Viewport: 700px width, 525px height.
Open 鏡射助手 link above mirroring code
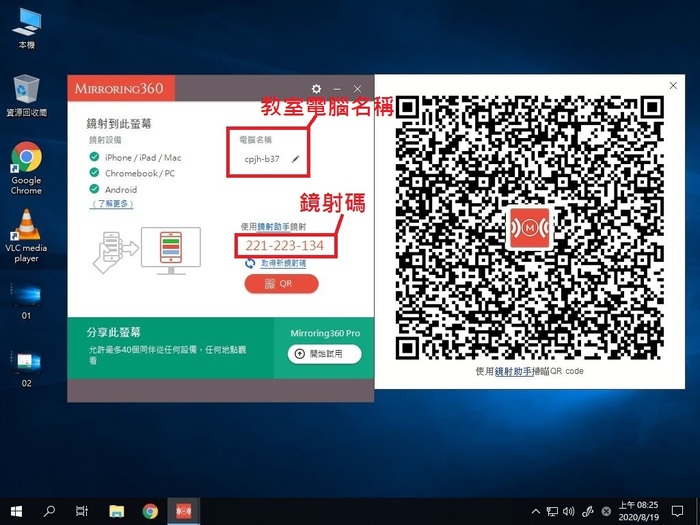[273, 227]
